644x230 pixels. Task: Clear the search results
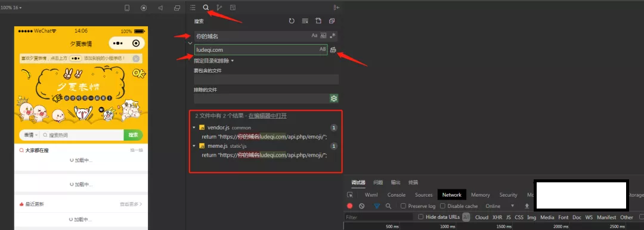pos(305,21)
